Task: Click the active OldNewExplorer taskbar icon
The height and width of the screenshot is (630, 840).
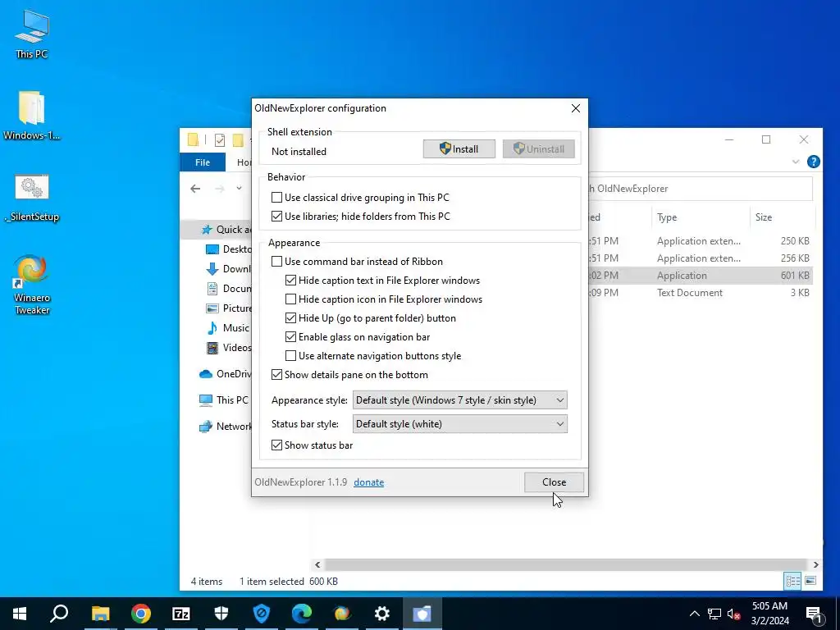Action: pos(422,614)
